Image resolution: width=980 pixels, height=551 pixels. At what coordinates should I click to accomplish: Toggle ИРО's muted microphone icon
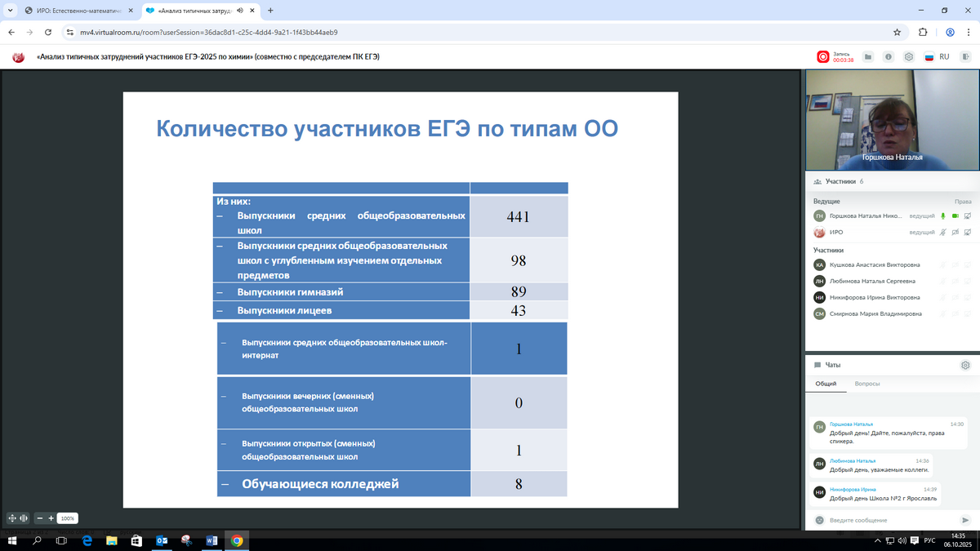click(x=942, y=233)
